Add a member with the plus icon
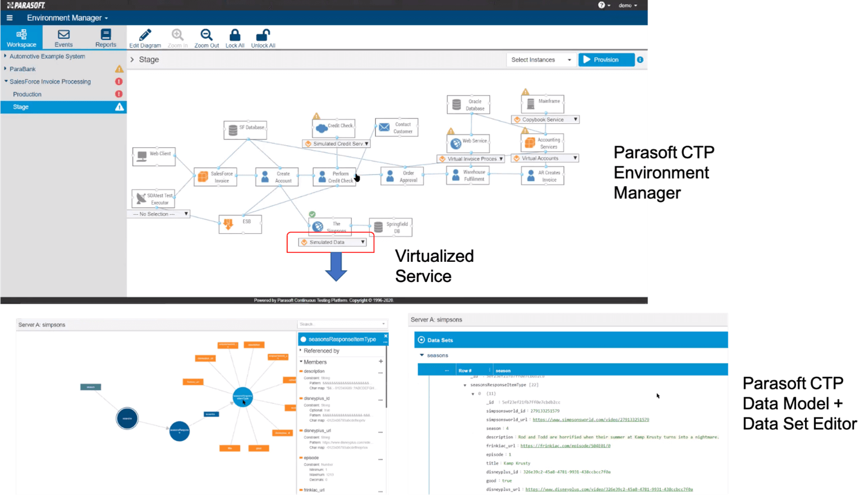This screenshot has width=868, height=495. pyautogui.click(x=380, y=362)
